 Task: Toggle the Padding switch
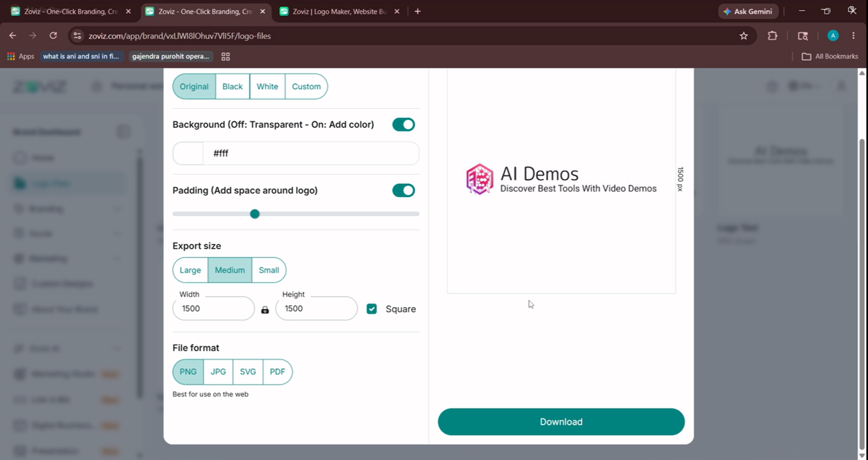click(403, 191)
